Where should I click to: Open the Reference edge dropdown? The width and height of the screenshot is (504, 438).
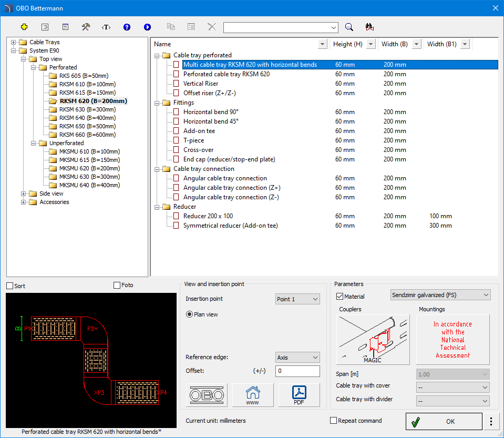coord(297,358)
